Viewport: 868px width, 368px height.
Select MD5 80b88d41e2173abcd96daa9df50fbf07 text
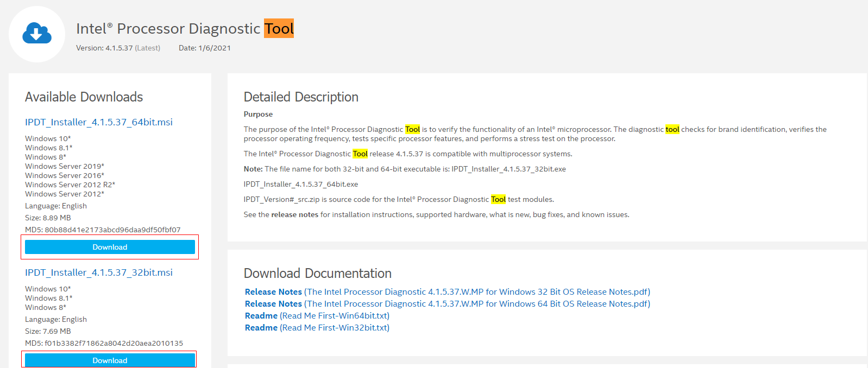tap(103, 230)
